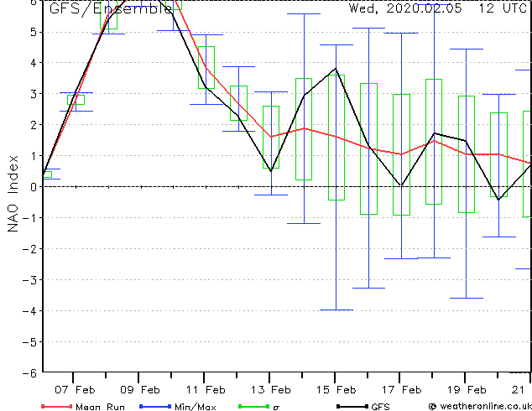This screenshot has height=411, width=532.
Task: Click the 'Mean Run' legend label
Action: pos(100,407)
